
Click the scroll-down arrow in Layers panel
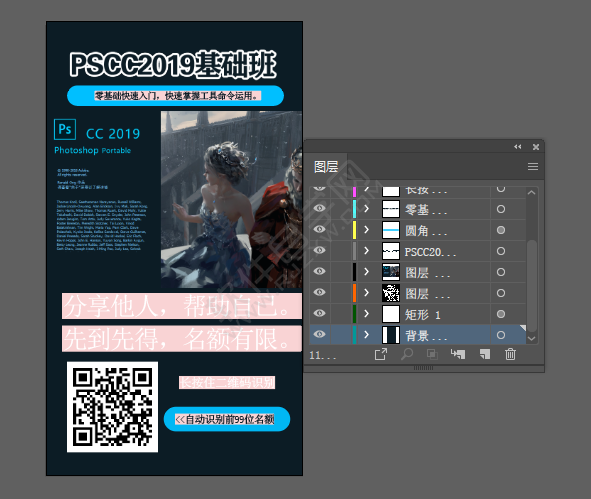(531, 338)
